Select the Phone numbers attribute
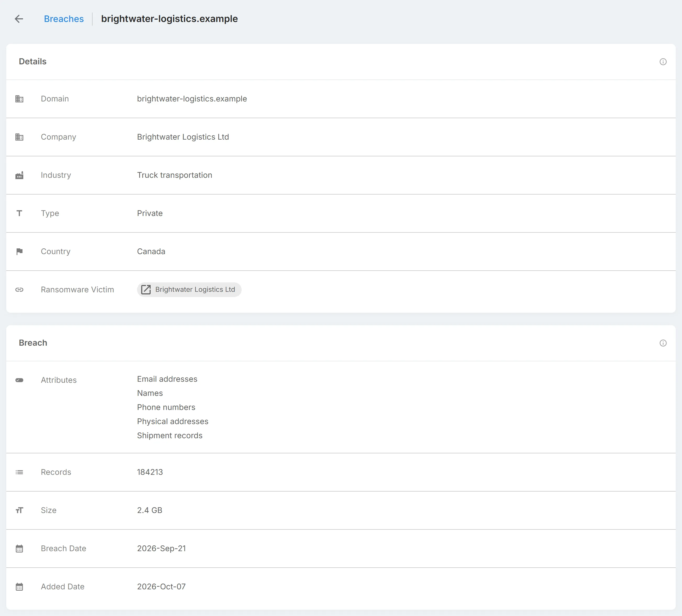 click(x=166, y=407)
